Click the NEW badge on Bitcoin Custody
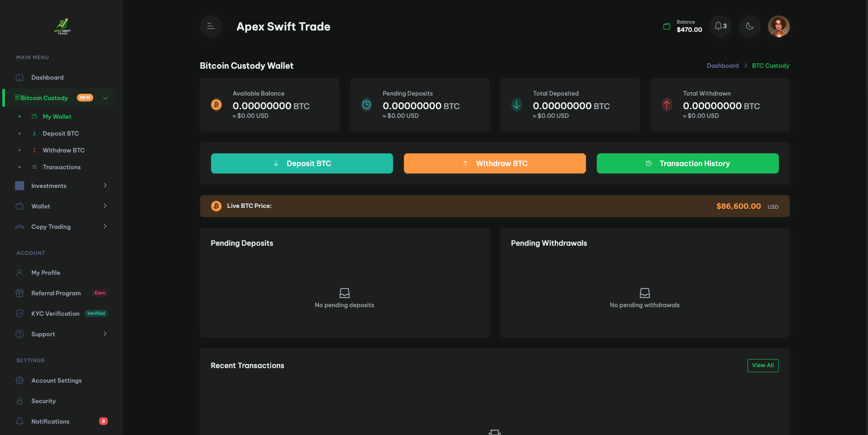Viewport: 868px width, 435px height. [85, 97]
